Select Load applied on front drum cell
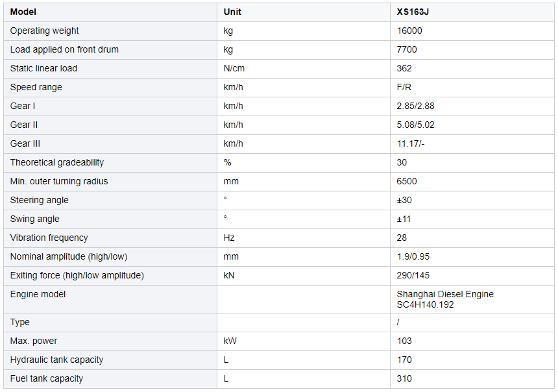Viewport: 558px width, 392px height. coord(64,49)
